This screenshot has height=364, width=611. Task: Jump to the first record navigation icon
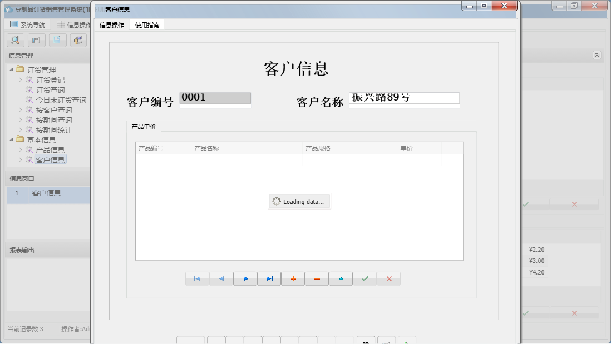tap(197, 278)
